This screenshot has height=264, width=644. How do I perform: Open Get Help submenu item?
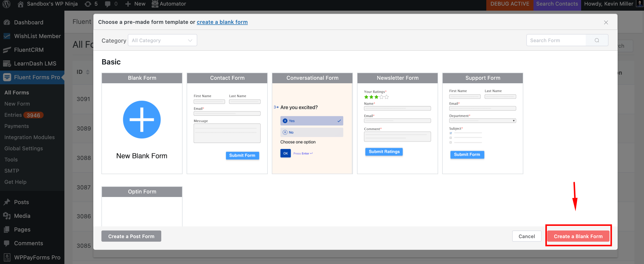pyautogui.click(x=15, y=182)
